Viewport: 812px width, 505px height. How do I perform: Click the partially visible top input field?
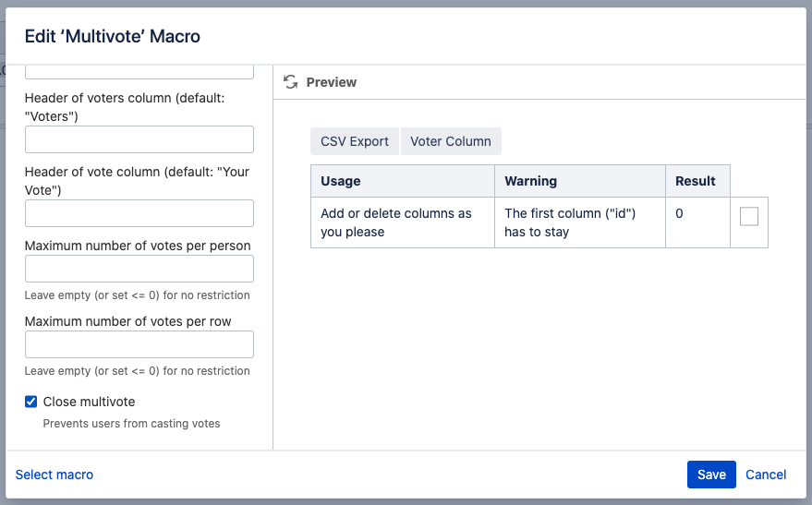click(x=139, y=71)
